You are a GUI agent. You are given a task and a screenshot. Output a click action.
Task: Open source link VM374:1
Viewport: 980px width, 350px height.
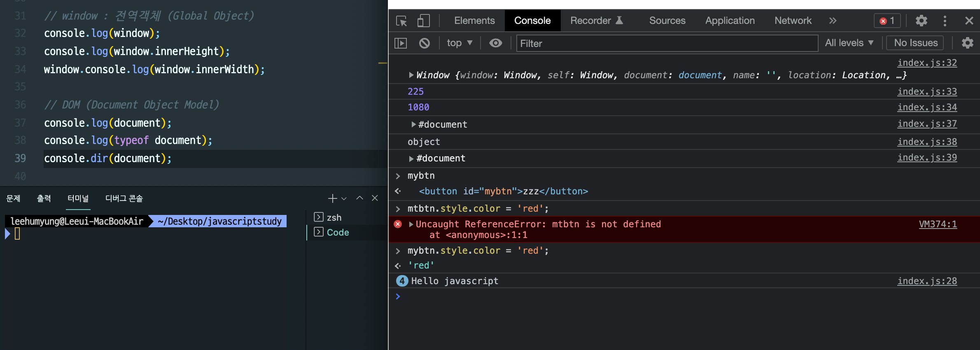[938, 224]
